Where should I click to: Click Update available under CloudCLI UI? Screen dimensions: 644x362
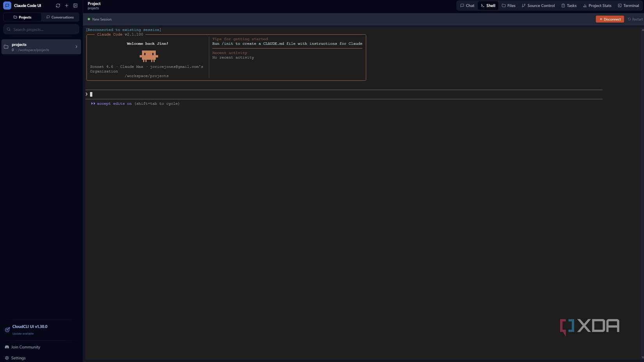point(23,334)
